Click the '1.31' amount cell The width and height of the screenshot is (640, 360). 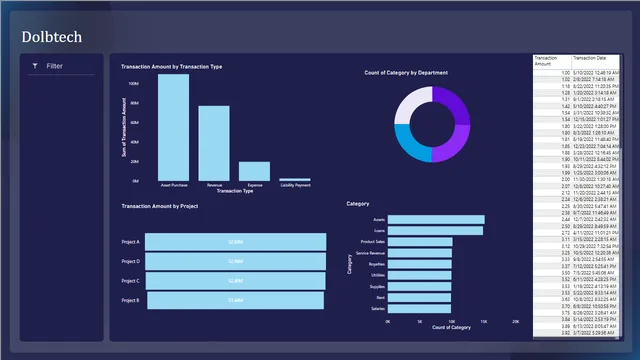pyautogui.click(x=565, y=99)
